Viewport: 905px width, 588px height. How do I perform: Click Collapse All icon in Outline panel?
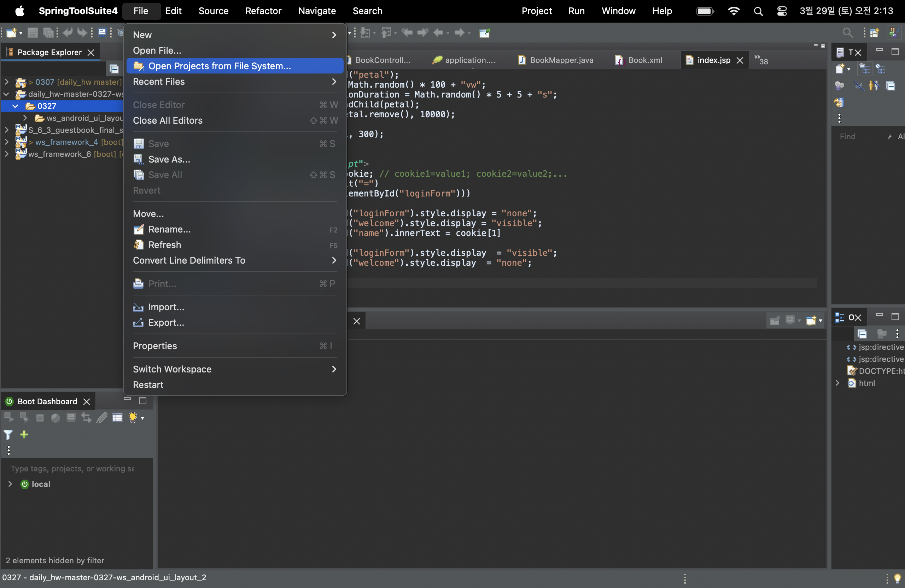tap(863, 334)
